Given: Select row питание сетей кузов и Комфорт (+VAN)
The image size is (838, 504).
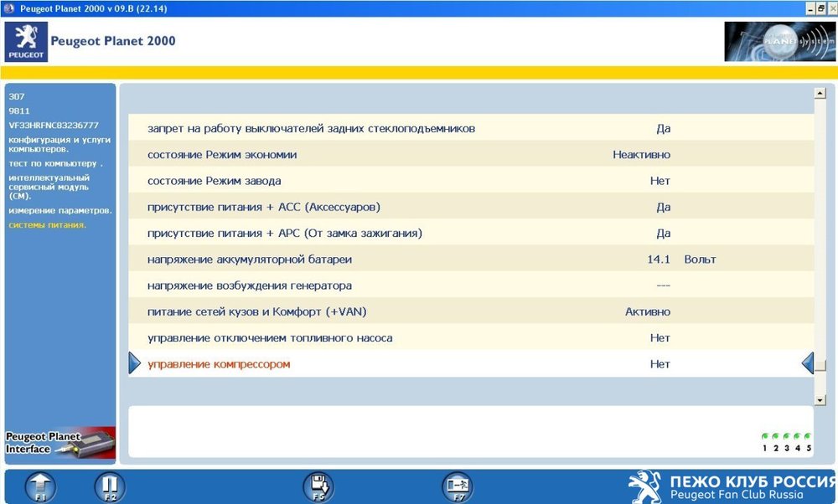Looking at the screenshot, I should 471,311.
